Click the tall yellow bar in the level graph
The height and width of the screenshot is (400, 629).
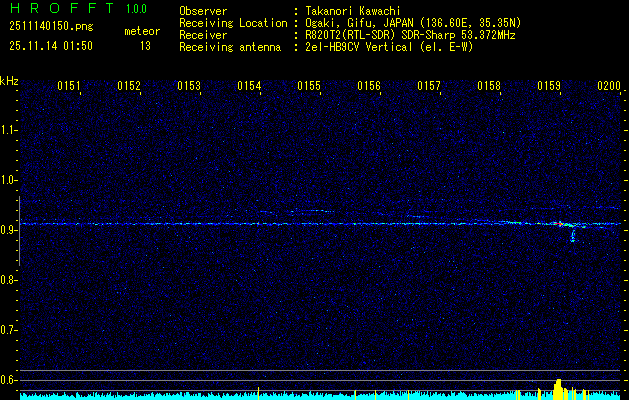click(x=558, y=389)
